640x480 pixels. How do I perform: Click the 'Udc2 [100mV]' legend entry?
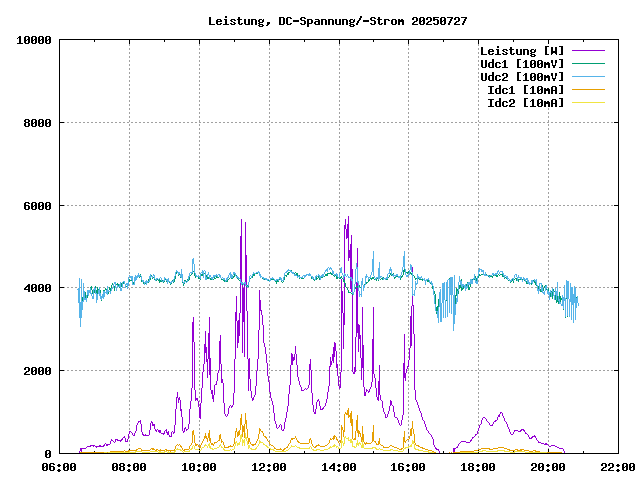(521, 77)
